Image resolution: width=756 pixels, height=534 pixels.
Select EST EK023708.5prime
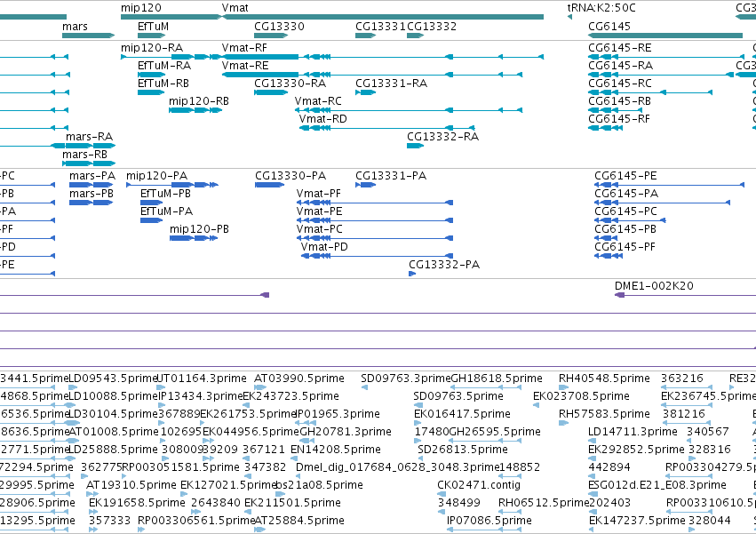(581, 396)
